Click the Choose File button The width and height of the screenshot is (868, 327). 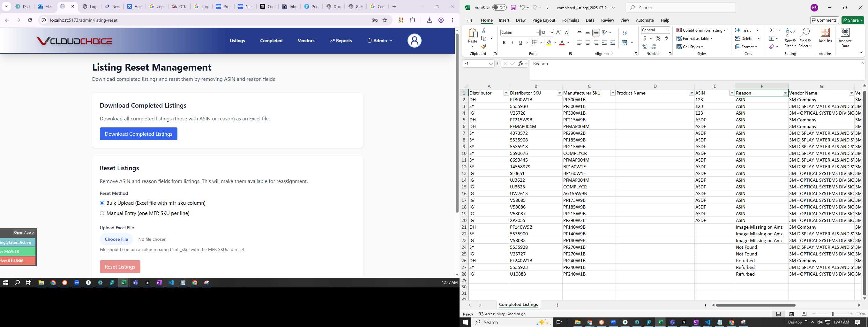pyautogui.click(x=116, y=239)
